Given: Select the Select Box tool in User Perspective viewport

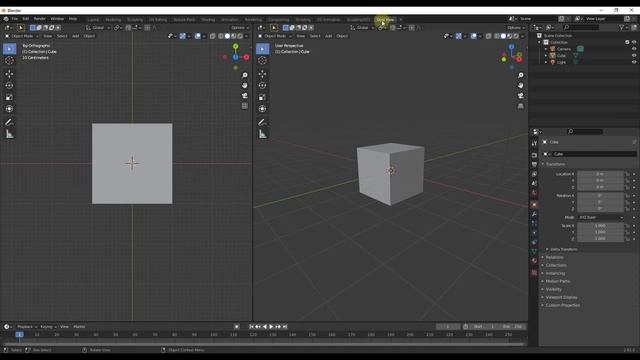Looking at the screenshot, I should pos(262,49).
